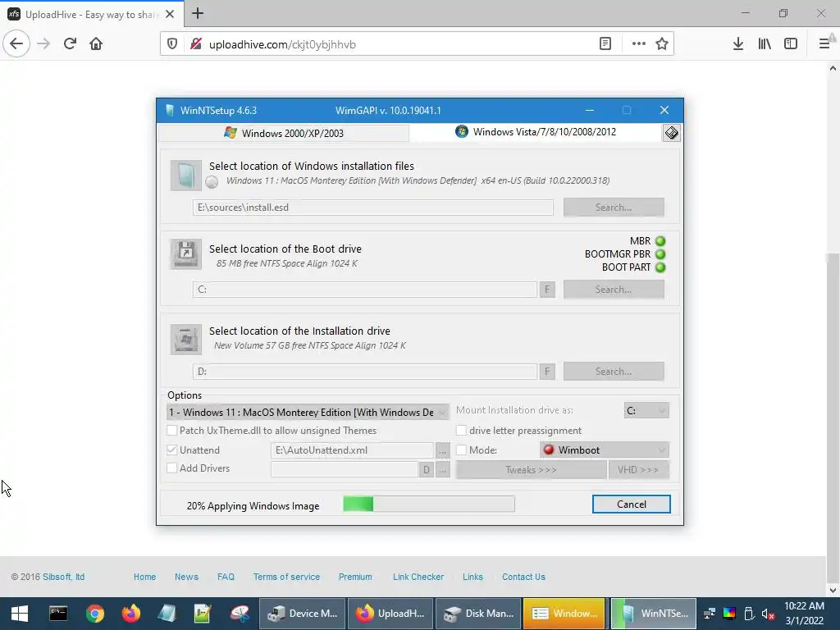
Task: Bookmark this page with the star icon
Action: click(662, 44)
